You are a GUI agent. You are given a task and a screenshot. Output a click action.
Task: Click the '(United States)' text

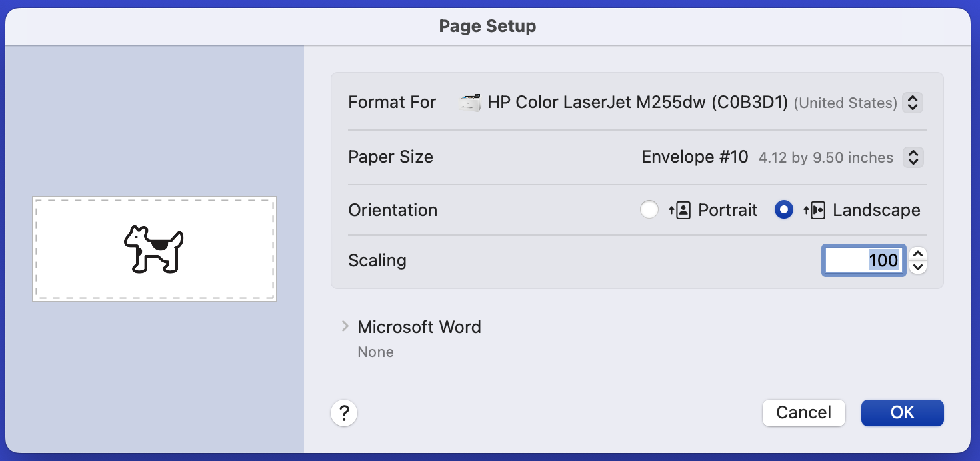[x=845, y=103]
